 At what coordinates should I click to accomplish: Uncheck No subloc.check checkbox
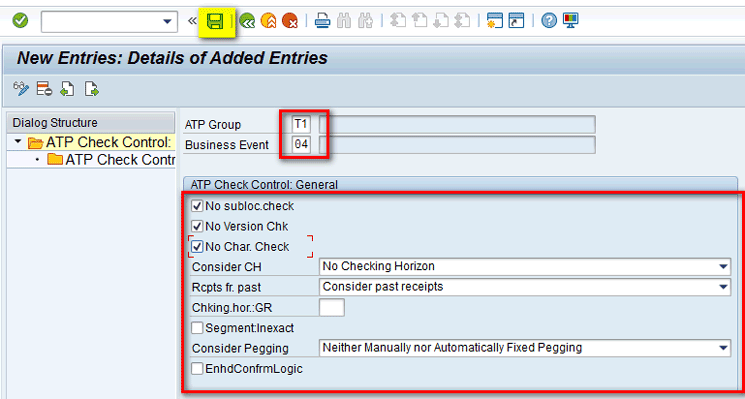pos(197,206)
